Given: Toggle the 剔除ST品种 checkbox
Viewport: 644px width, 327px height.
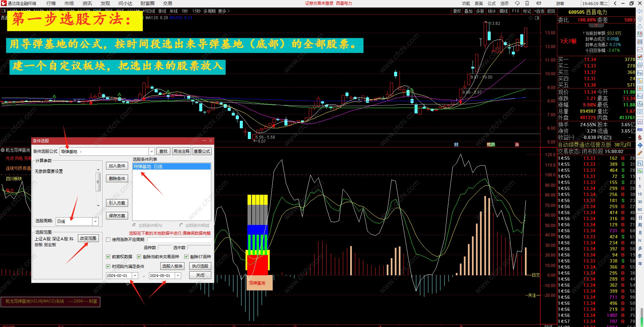Looking at the screenshot, I should pos(186,257).
